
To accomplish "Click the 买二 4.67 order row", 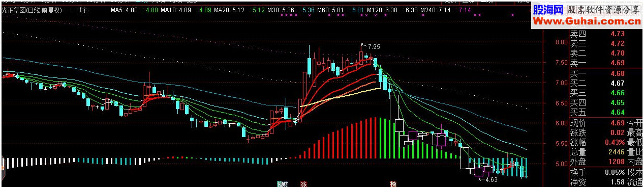I will tap(597, 83).
